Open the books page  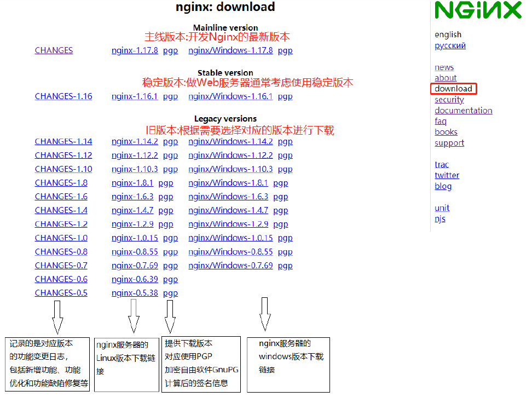pos(446,132)
